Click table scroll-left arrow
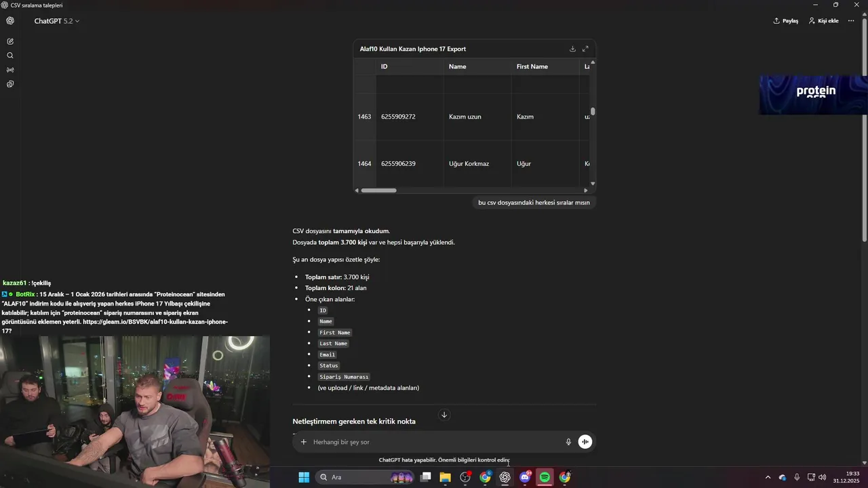This screenshot has width=868, height=488. 357,190
